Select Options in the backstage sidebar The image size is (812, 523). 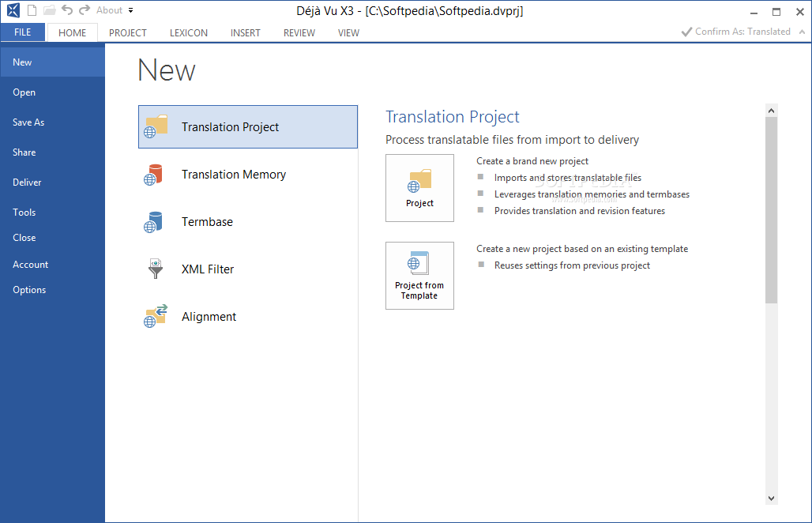(x=52, y=290)
